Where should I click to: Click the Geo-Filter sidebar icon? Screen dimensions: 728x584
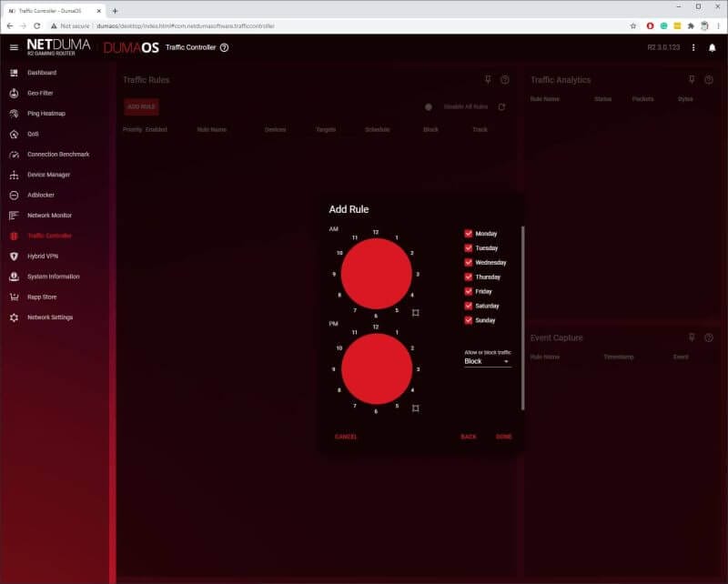point(14,93)
